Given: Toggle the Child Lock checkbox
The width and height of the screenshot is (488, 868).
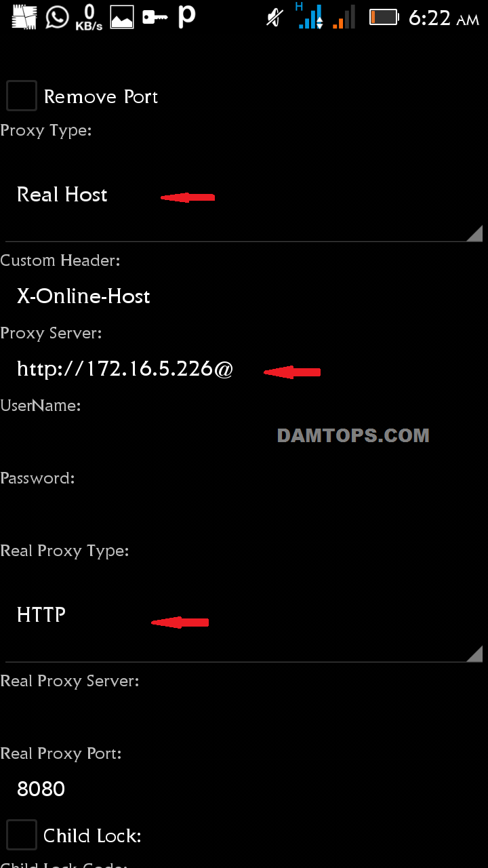Looking at the screenshot, I should pos(22,835).
